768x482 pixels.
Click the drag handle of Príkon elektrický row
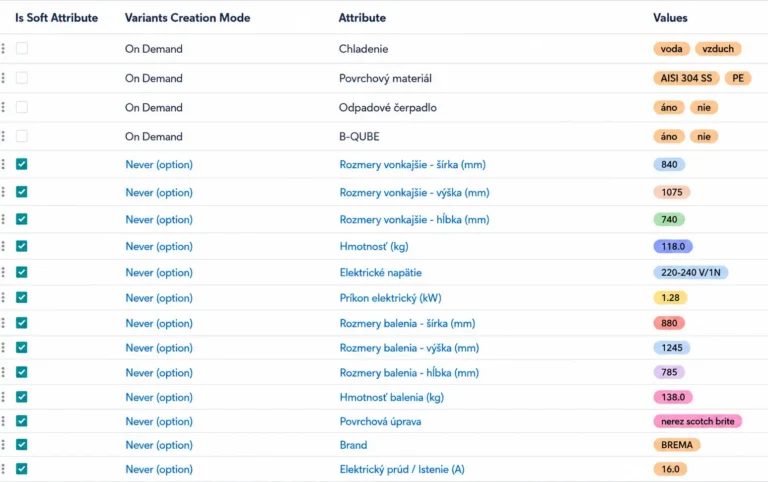click(x=3, y=297)
